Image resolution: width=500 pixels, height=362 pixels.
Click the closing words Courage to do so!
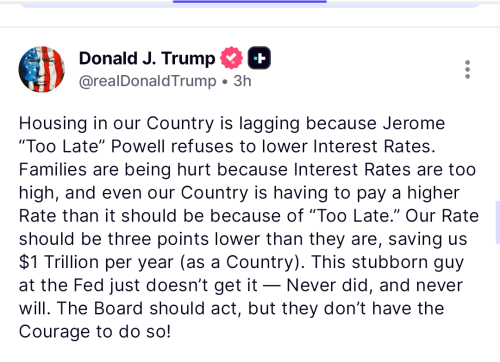point(95,332)
